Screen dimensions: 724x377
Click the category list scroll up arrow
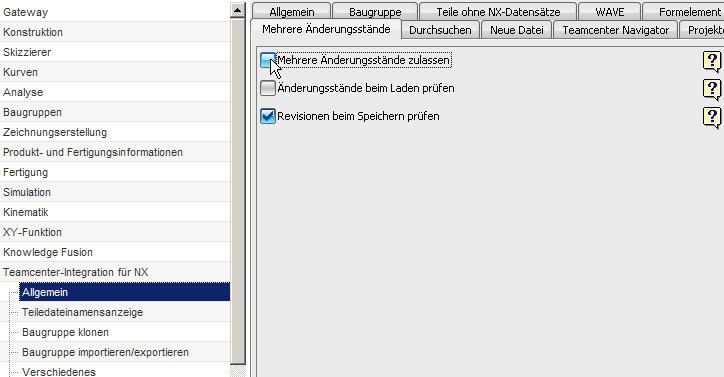tap(238, 10)
